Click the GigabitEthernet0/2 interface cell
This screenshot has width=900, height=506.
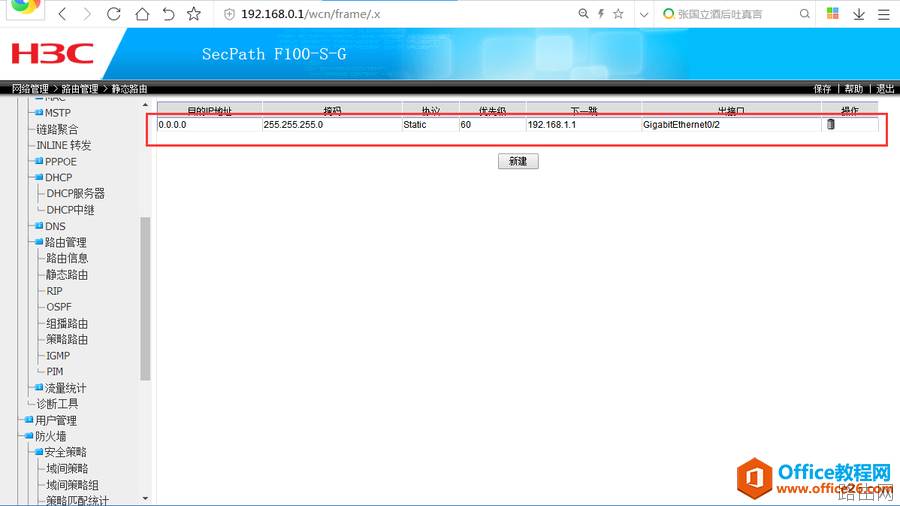(731, 124)
